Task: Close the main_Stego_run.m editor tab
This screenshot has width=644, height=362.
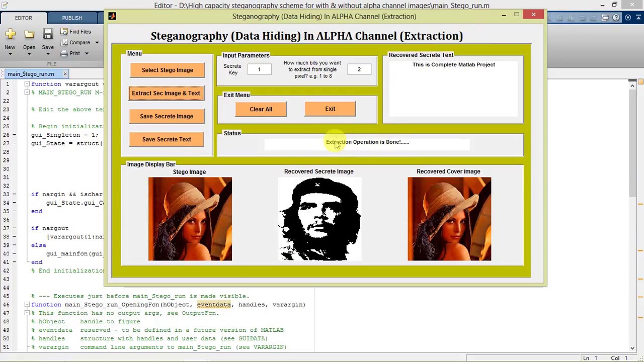Action: [65, 74]
